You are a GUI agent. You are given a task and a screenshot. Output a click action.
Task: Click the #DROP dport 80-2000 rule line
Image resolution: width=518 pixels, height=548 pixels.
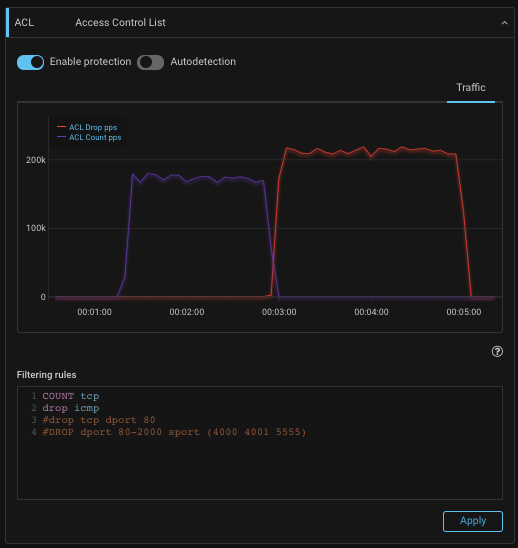174,432
